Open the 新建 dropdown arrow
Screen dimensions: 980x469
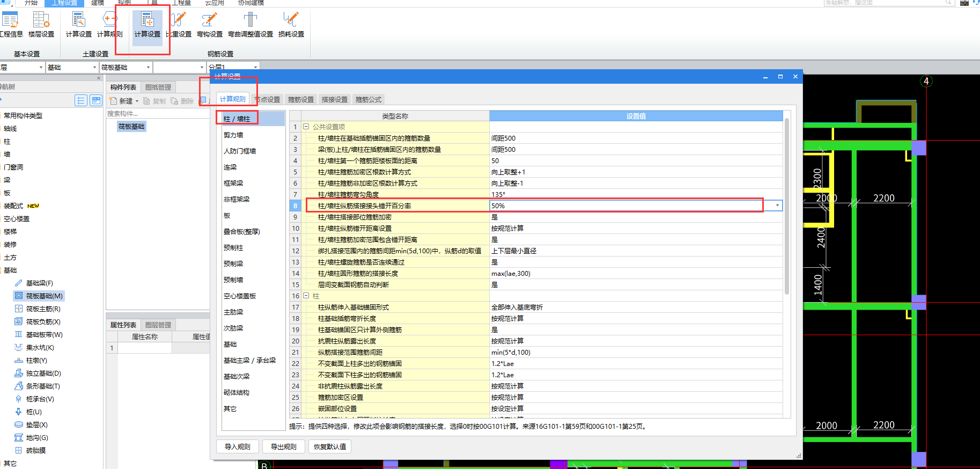pos(137,101)
